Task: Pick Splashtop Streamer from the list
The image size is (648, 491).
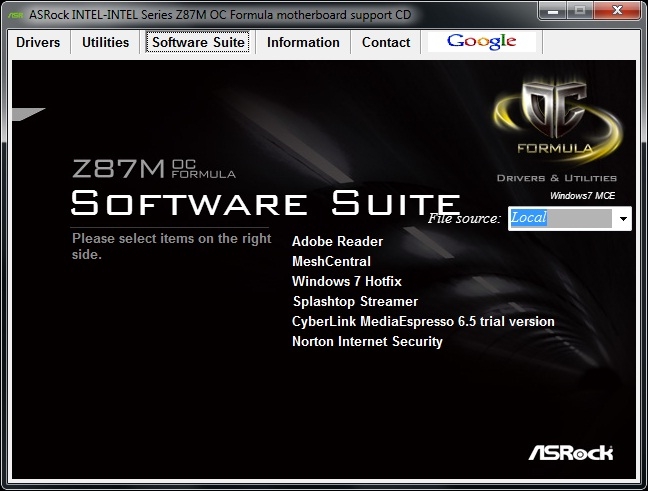Action: pos(355,302)
